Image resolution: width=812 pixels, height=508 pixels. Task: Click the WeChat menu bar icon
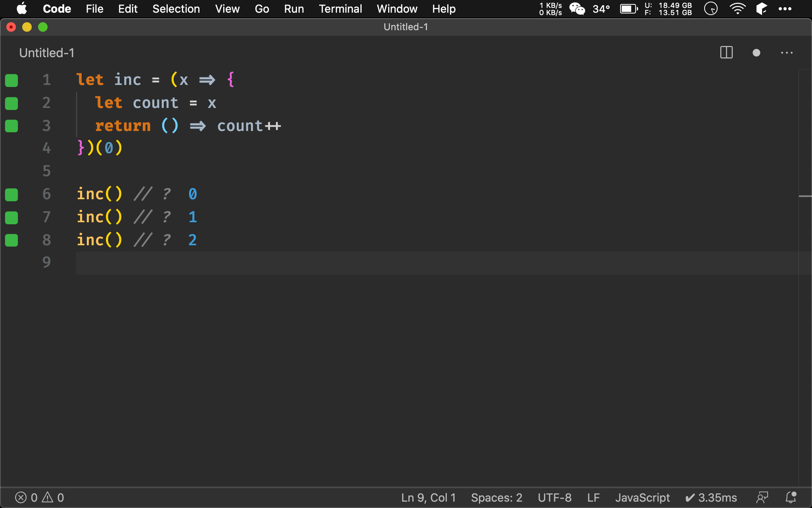[577, 9]
